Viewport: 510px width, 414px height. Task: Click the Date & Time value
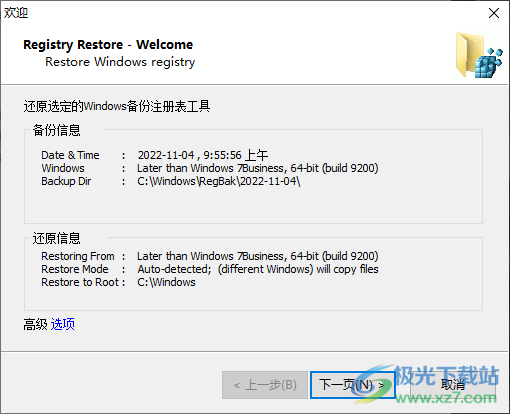tap(203, 155)
